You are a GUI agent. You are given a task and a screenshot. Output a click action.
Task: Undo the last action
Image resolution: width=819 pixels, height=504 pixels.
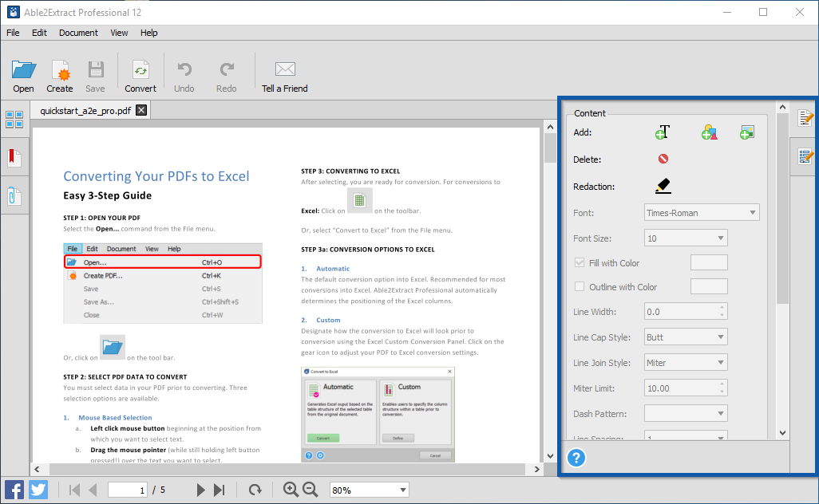tap(184, 70)
